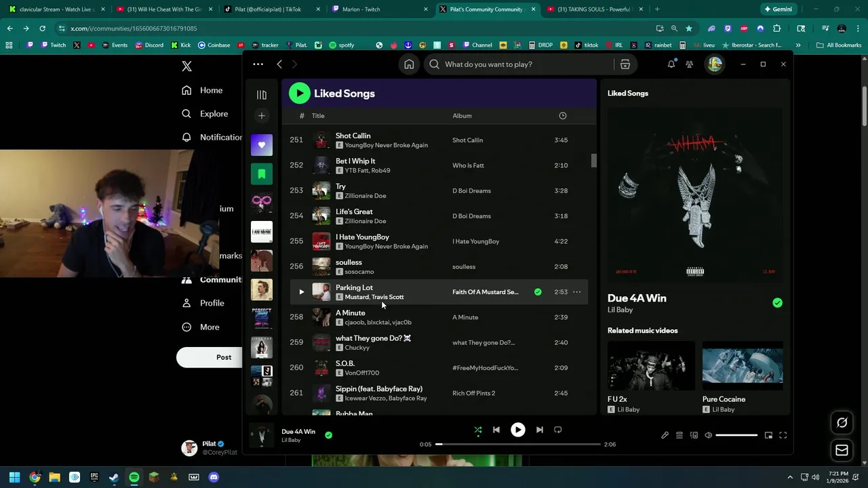Expand Your Library sidebar icon

click(x=262, y=95)
